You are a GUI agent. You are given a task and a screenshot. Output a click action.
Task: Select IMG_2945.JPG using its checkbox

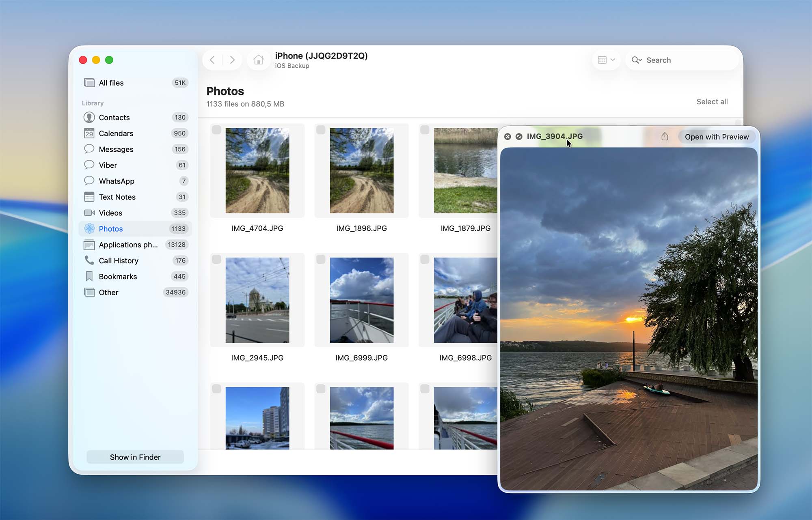[x=217, y=259]
